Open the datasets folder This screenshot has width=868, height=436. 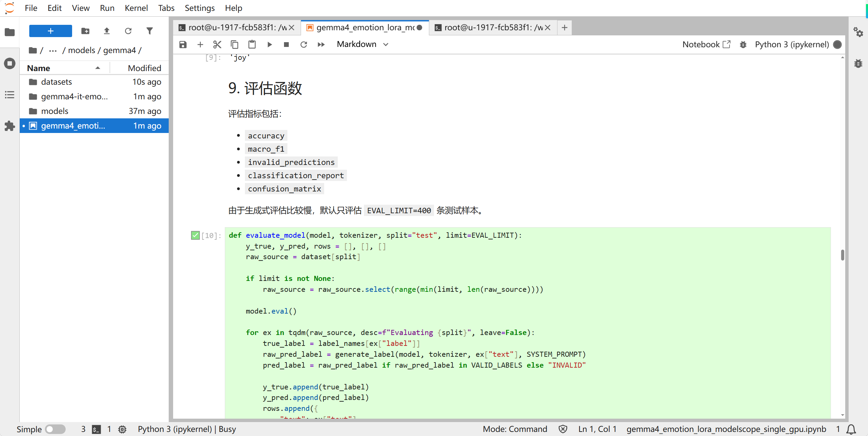tap(94, 82)
